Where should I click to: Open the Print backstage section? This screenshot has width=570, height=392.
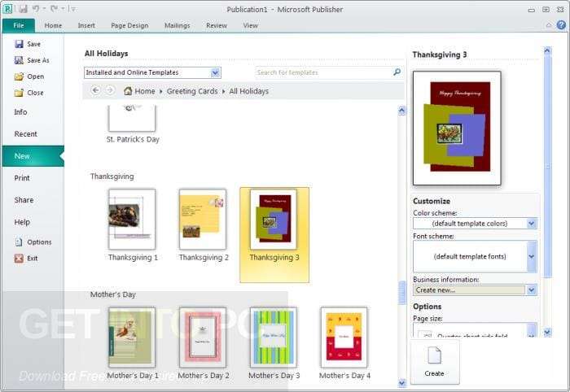pyautogui.click(x=22, y=178)
